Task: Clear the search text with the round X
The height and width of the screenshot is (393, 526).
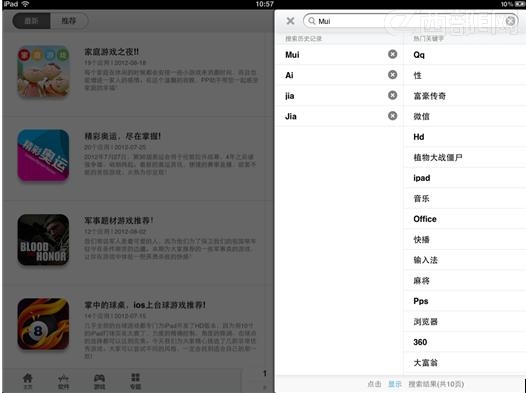Action: [x=510, y=21]
